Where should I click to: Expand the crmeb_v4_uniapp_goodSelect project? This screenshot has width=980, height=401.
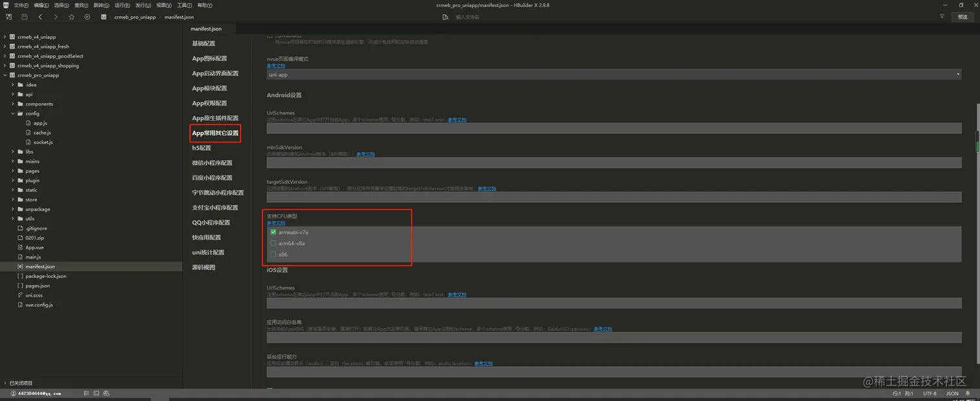(5, 56)
